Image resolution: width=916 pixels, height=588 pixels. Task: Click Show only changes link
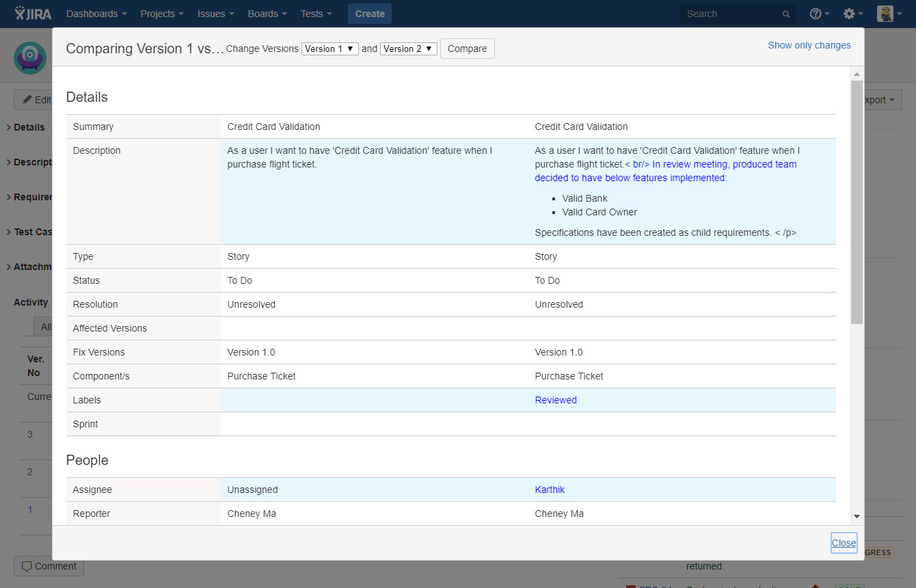[x=809, y=45]
